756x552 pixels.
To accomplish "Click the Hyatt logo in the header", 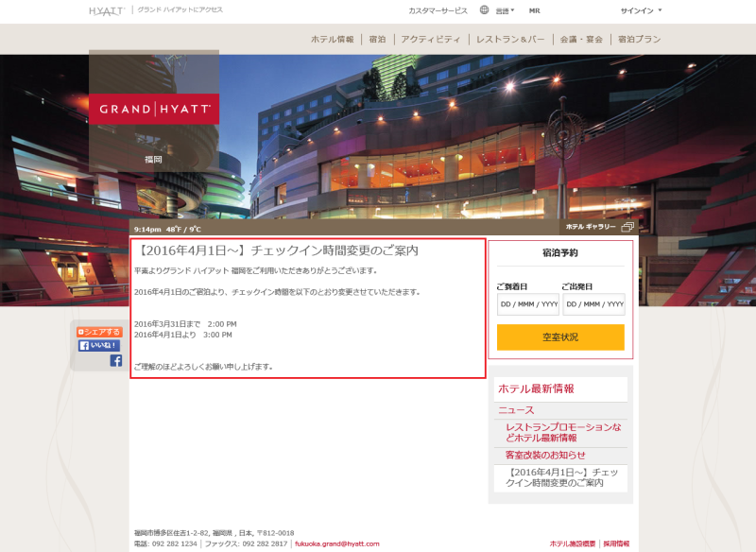I will pos(107,11).
